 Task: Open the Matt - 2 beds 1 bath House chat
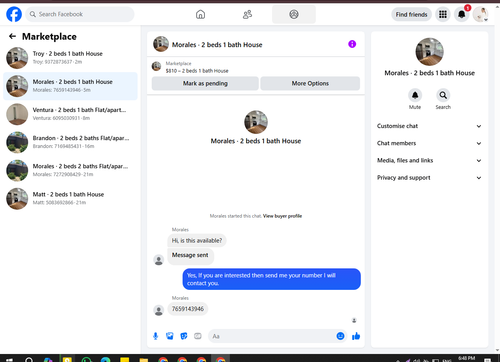70,198
